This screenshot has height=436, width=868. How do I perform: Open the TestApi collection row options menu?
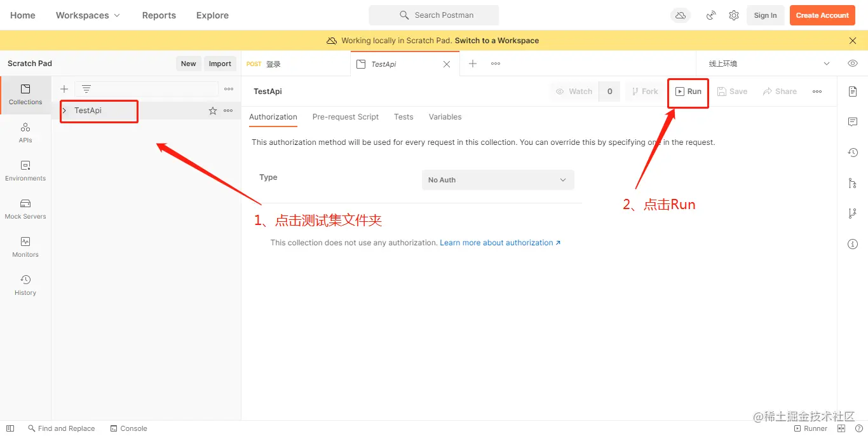(228, 111)
